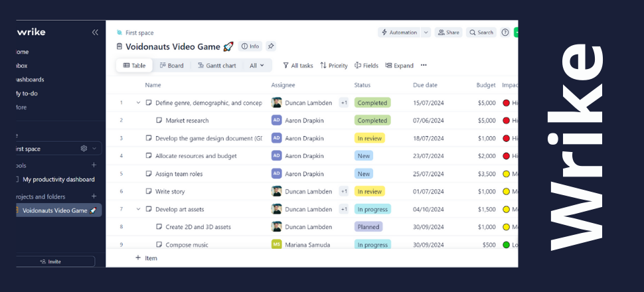Click task icon beside Write story
This screenshot has width=644, height=292.
coord(149,191)
